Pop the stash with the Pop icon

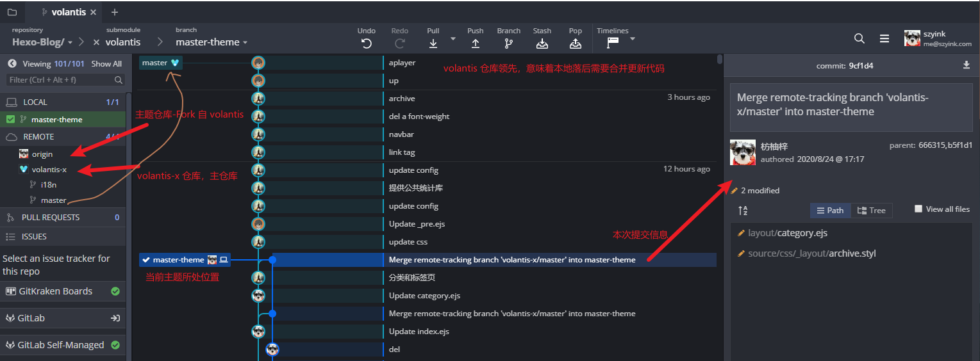point(576,44)
